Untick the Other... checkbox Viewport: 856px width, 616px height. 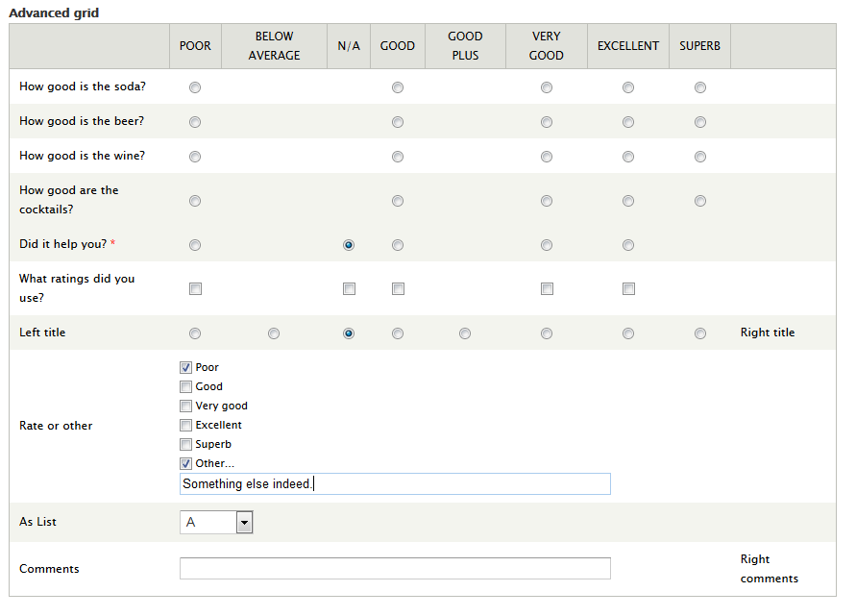pyautogui.click(x=185, y=463)
